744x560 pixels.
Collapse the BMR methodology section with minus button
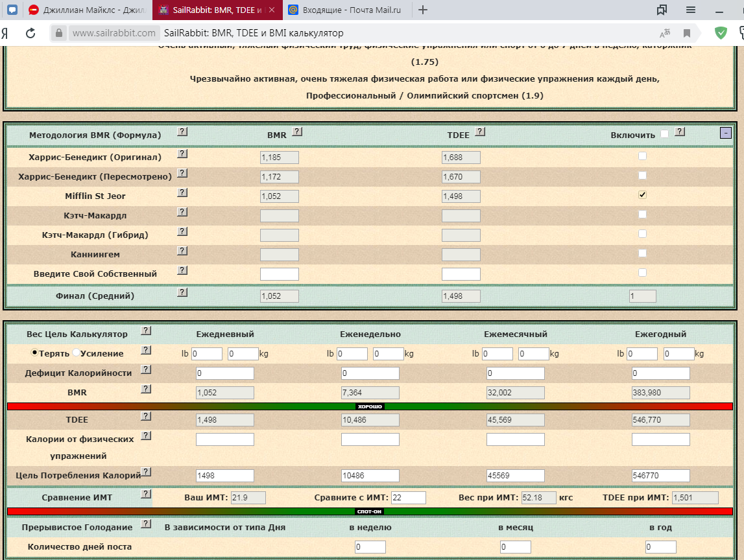725,133
